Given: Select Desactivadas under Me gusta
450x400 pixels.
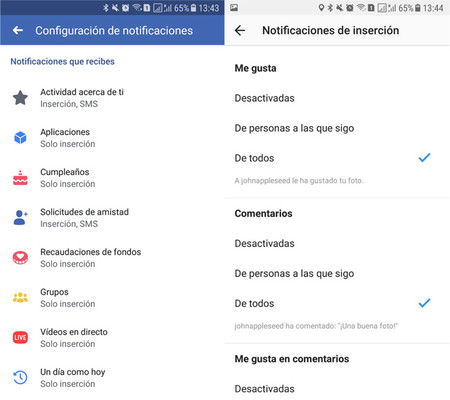Looking at the screenshot, I should 337,98.
